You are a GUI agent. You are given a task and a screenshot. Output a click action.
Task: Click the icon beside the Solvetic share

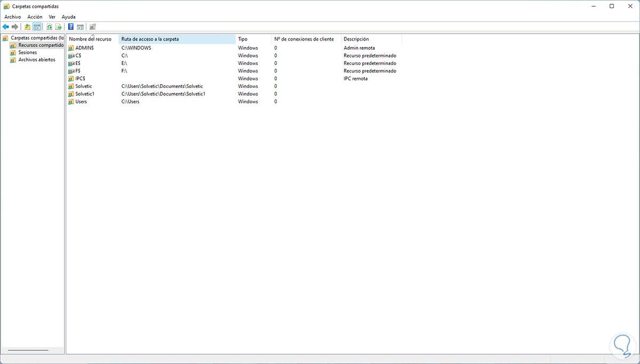click(x=71, y=86)
